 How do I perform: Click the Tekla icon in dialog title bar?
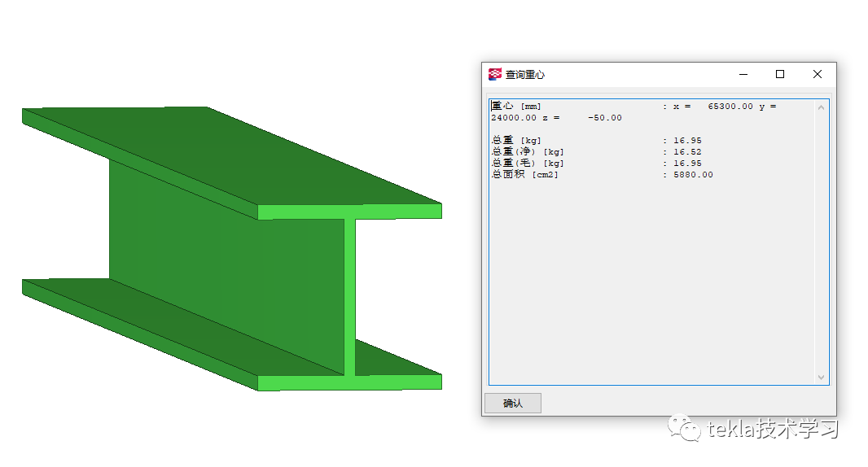click(x=495, y=74)
